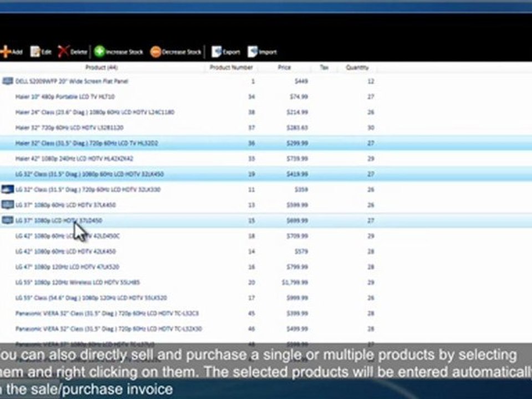The width and height of the screenshot is (532, 399).
Task: Select LG 55" Class 55LK520 product name
Action: tap(91, 298)
